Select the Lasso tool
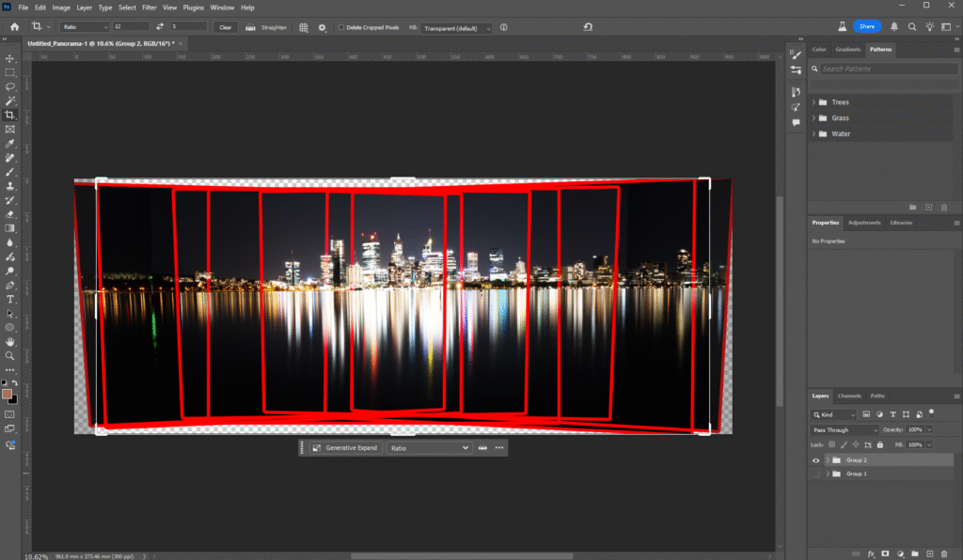 [10, 86]
